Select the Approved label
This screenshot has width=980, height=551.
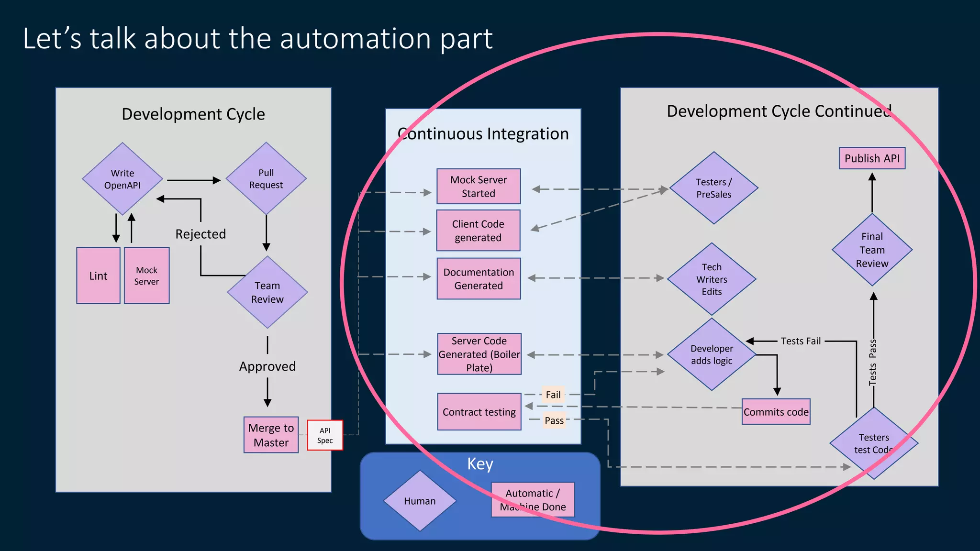[x=267, y=366]
